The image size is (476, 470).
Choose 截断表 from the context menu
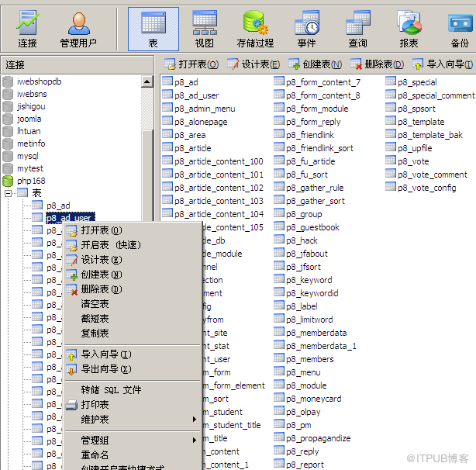coord(132,319)
